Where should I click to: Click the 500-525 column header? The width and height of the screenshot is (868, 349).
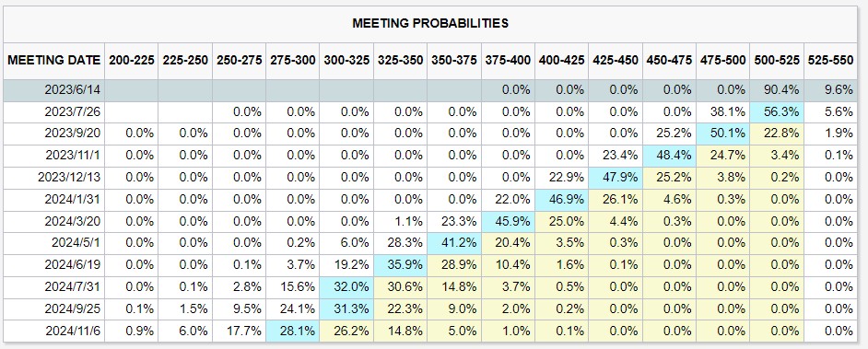click(x=776, y=60)
